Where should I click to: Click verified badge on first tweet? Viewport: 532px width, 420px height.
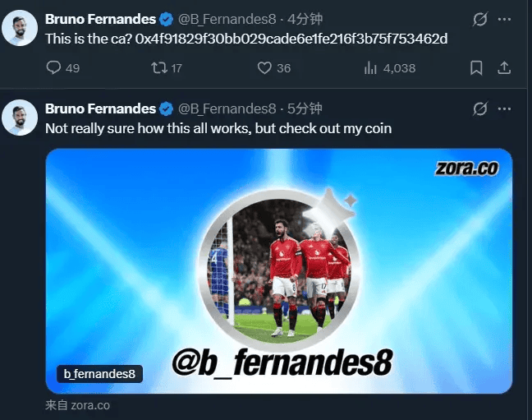tap(166, 20)
